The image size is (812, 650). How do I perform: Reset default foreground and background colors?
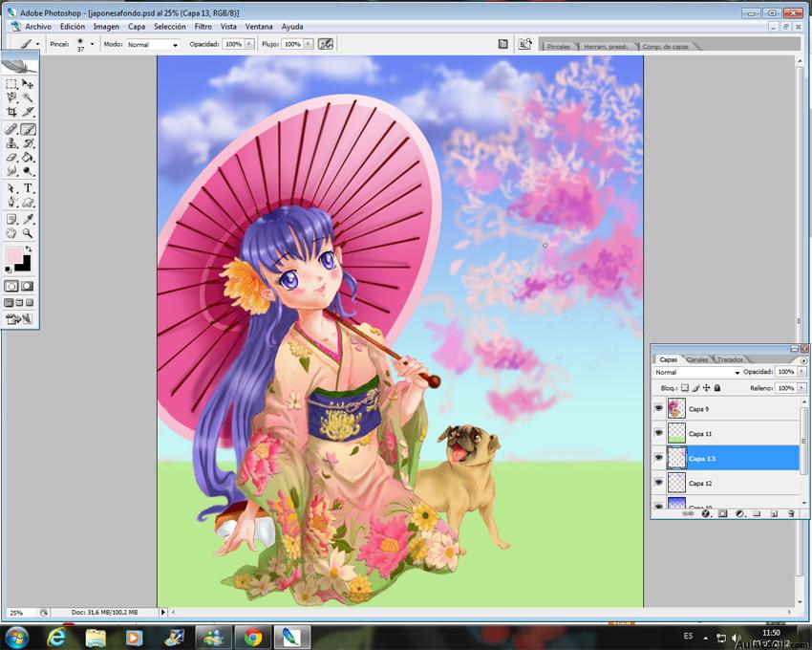[x=8, y=270]
